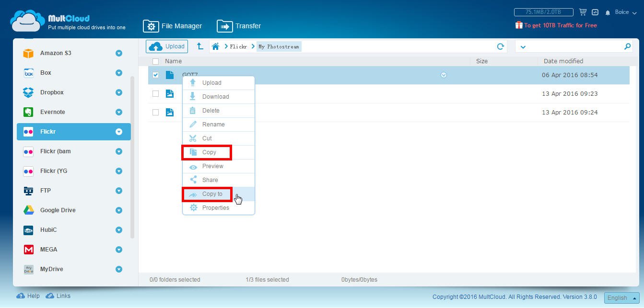644x308 pixels.
Task: Click the up-one-level arrow icon
Action: pos(200,46)
